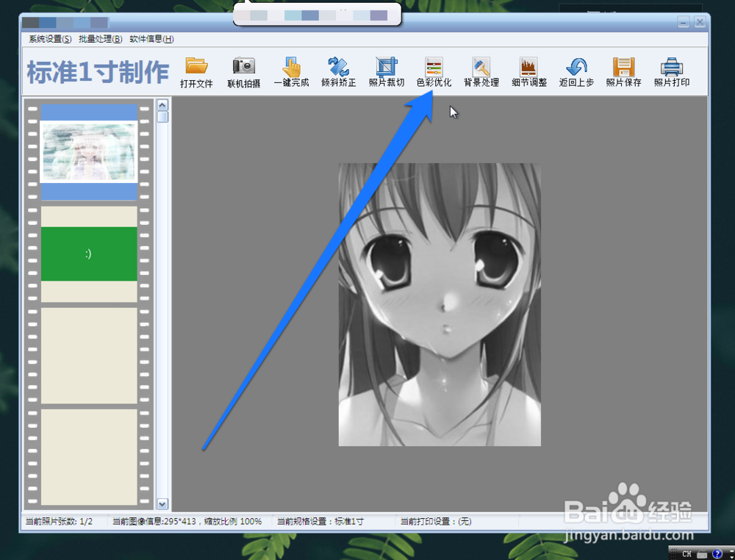Click the blue help icon in tray
The height and width of the screenshot is (560, 735).
coord(717,554)
